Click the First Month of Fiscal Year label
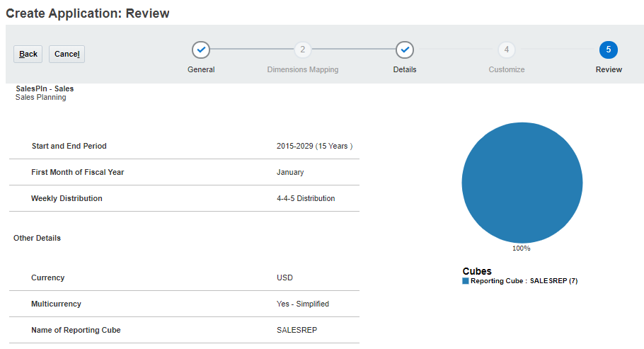The image size is (644, 349). coord(78,172)
